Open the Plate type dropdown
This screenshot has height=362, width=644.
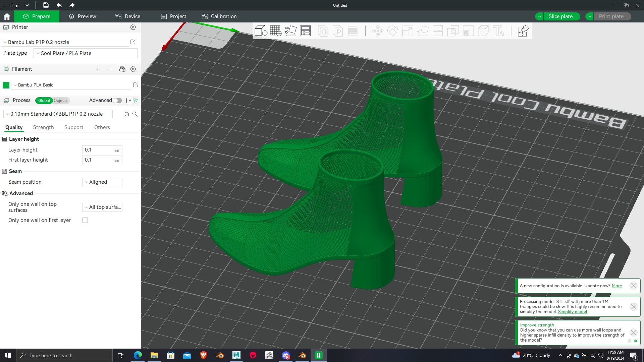click(x=86, y=53)
